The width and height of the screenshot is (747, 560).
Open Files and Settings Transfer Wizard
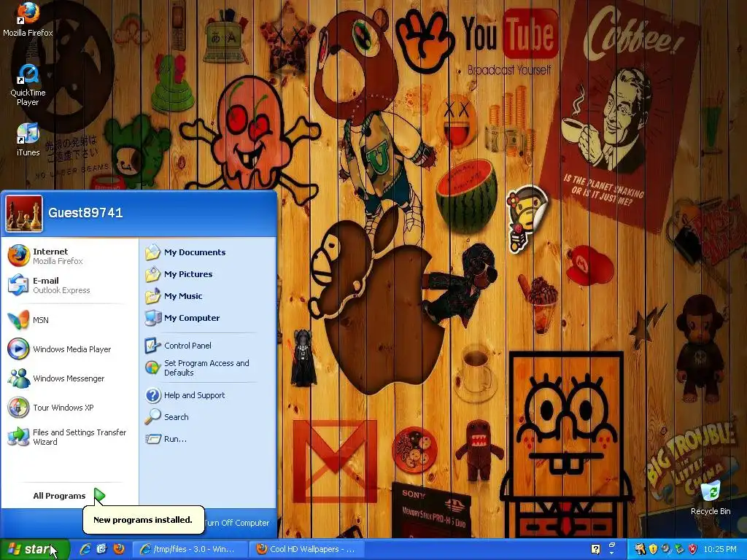click(69, 437)
